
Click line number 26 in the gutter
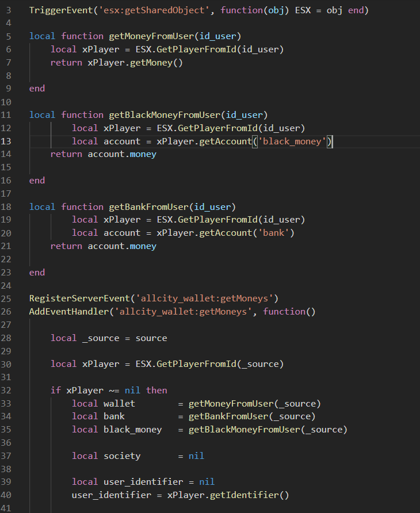point(6,312)
